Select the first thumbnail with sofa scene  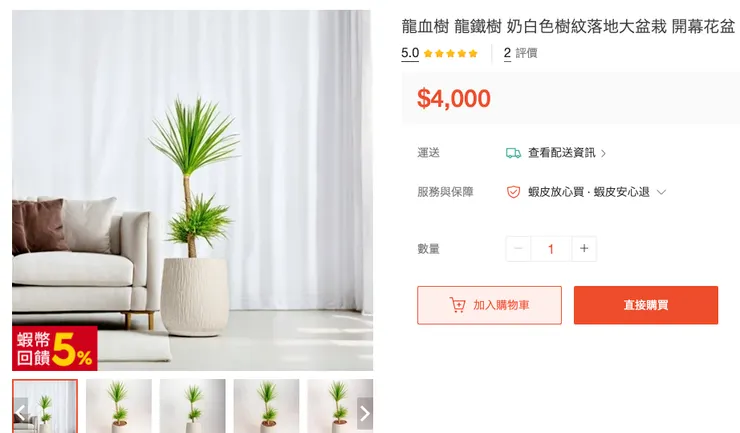click(x=45, y=406)
